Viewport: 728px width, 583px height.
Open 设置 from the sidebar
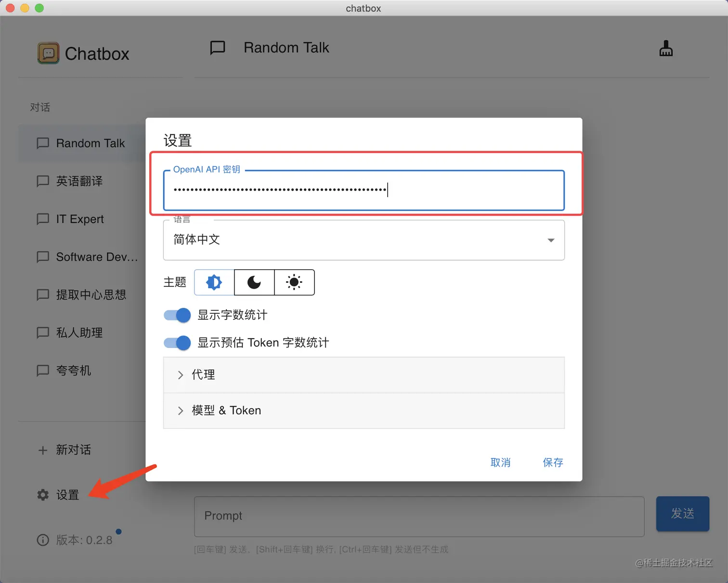(67, 495)
